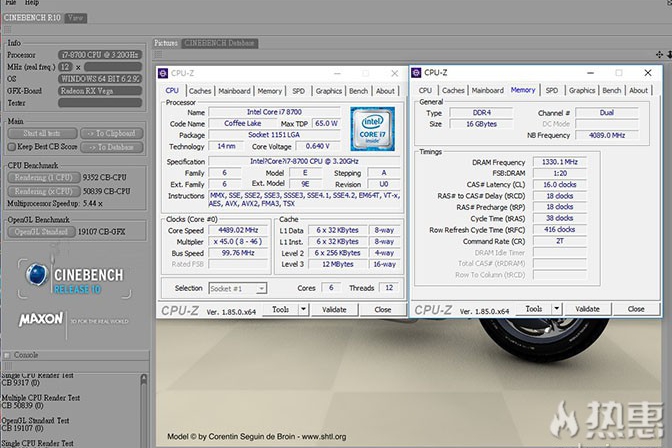Select the NB Frequency value 4089.0 MHz
The height and width of the screenshot is (448, 672).
tap(607, 135)
